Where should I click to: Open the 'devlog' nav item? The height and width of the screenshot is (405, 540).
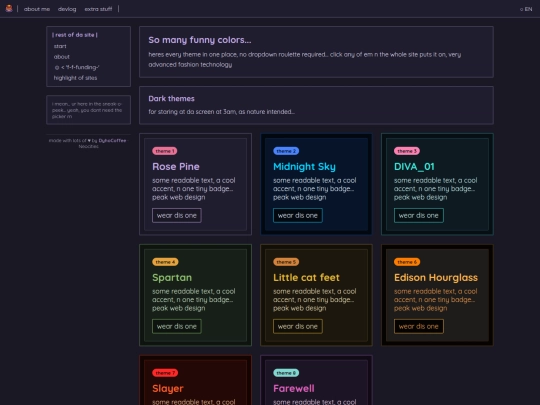click(67, 9)
